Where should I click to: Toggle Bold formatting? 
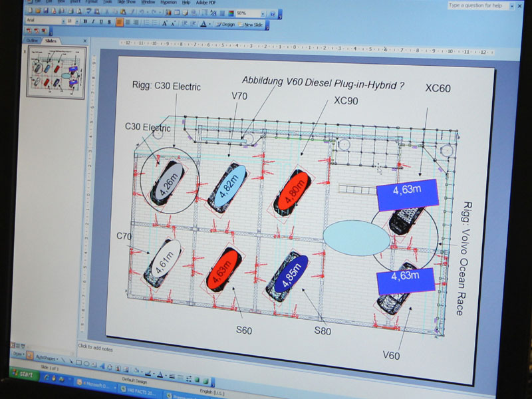[85, 21]
